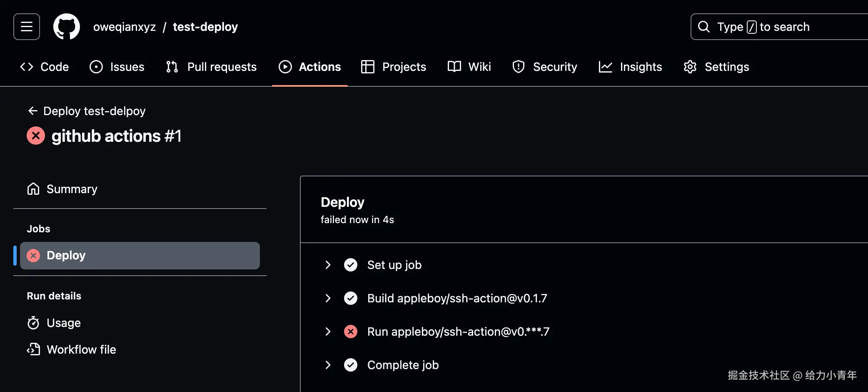Open the Settings tab
The width and height of the screenshot is (868, 392).
point(716,67)
